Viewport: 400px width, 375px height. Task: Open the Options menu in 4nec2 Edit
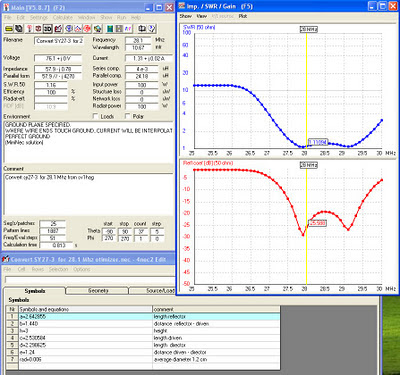(82, 269)
